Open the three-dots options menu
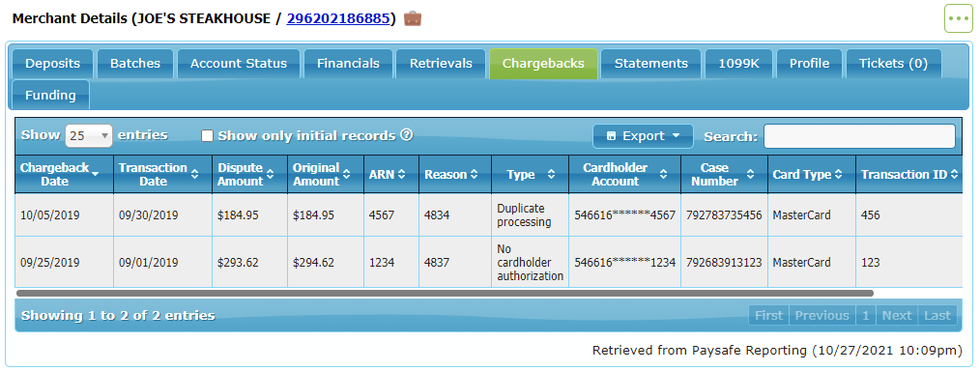Image resolution: width=980 pixels, height=371 pixels. click(958, 18)
